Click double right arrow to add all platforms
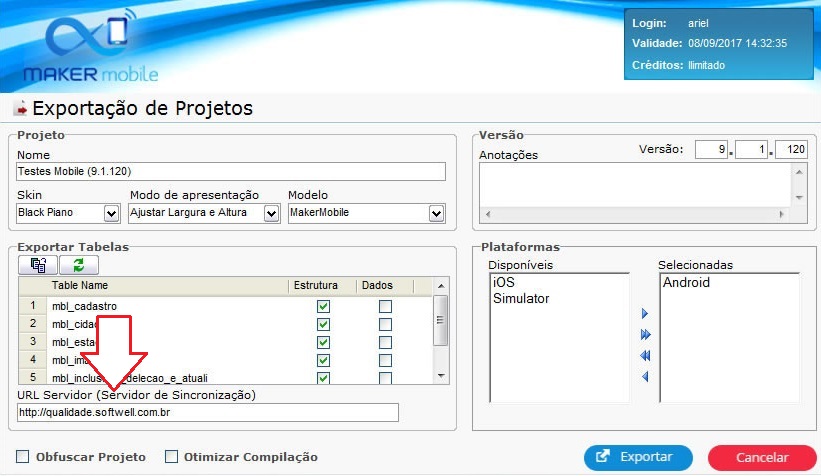Screen dimensions: 821x476 click(645, 334)
